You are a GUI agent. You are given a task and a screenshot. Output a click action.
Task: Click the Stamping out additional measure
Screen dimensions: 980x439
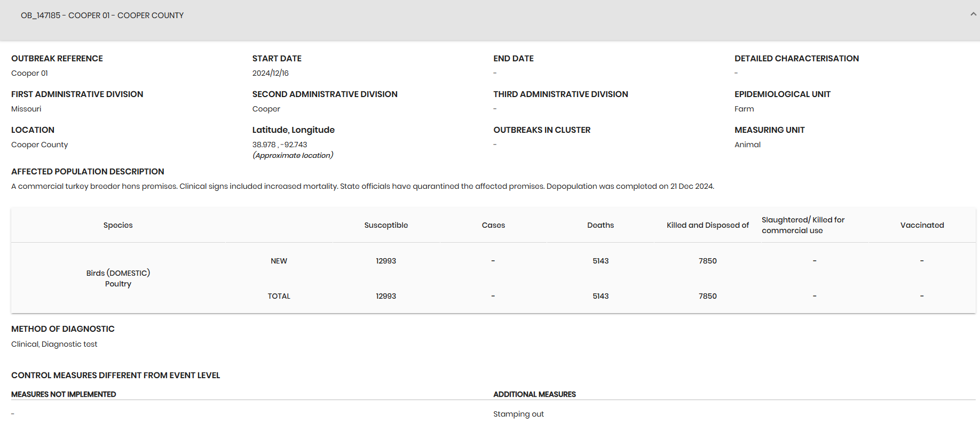(518, 414)
